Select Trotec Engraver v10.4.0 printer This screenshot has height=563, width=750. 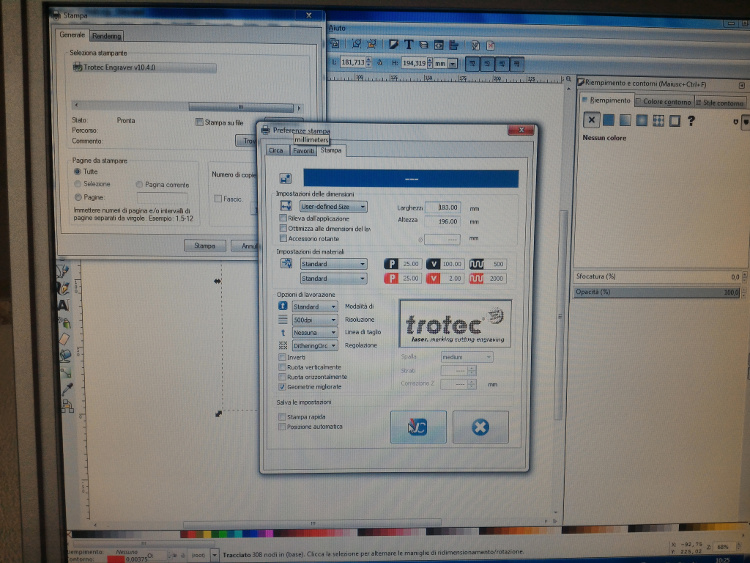pyautogui.click(x=143, y=67)
